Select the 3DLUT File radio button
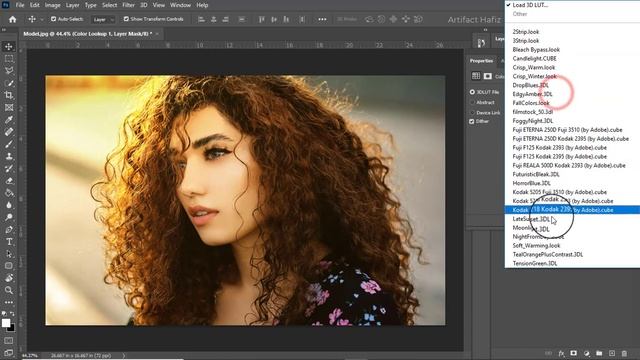Screen dimensions: 640x360 pos(472,92)
